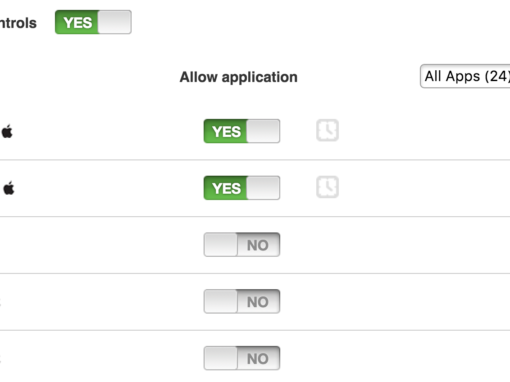Click the Apple logo in the second app row
This screenshot has width=510, height=382.
pos(9,188)
